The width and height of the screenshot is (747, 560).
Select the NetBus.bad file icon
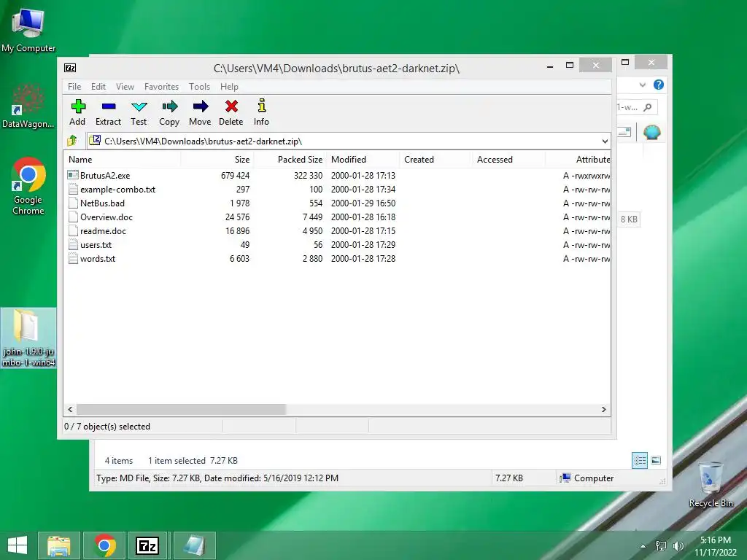click(x=73, y=203)
